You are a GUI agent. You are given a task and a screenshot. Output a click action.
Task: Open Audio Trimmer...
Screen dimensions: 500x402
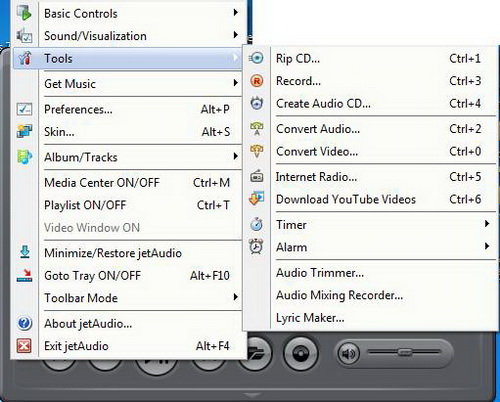(371, 273)
